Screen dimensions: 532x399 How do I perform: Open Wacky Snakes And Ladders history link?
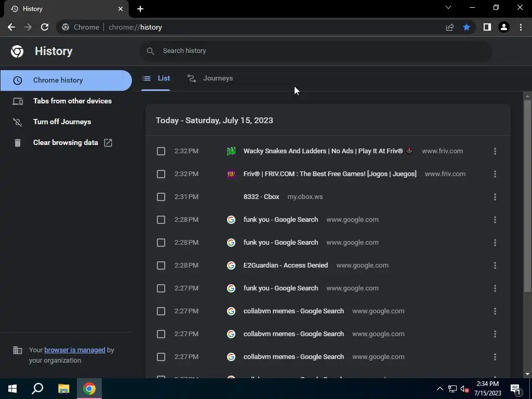point(328,151)
